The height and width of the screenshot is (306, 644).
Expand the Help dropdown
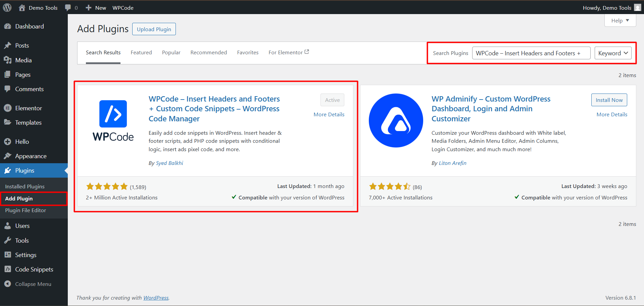coord(620,20)
